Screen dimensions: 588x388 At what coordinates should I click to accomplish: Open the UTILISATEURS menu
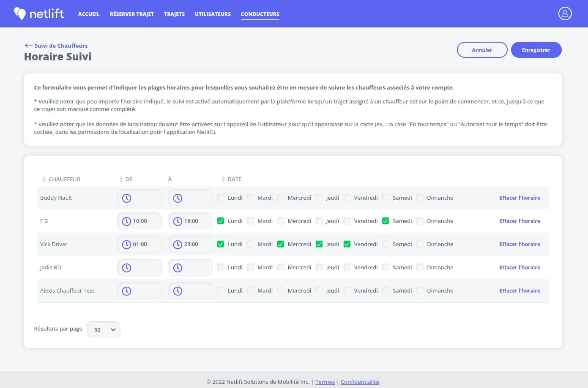[x=213, y=14]
